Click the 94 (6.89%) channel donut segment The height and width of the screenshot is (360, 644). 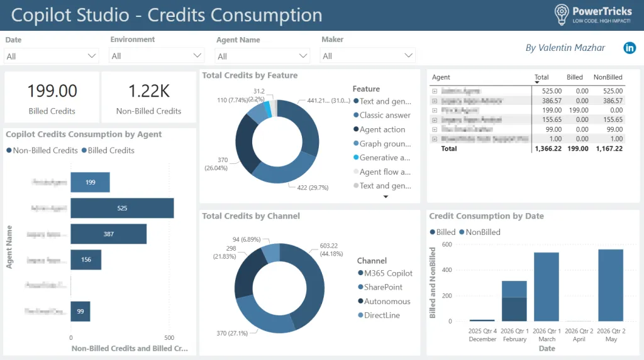[272, 252]
